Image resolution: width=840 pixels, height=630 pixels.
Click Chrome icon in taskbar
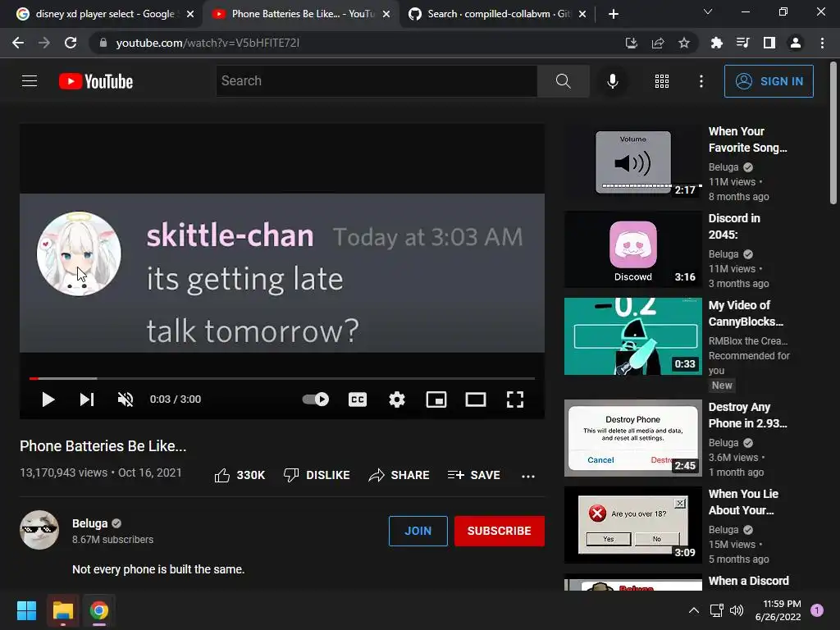(99, 610)
